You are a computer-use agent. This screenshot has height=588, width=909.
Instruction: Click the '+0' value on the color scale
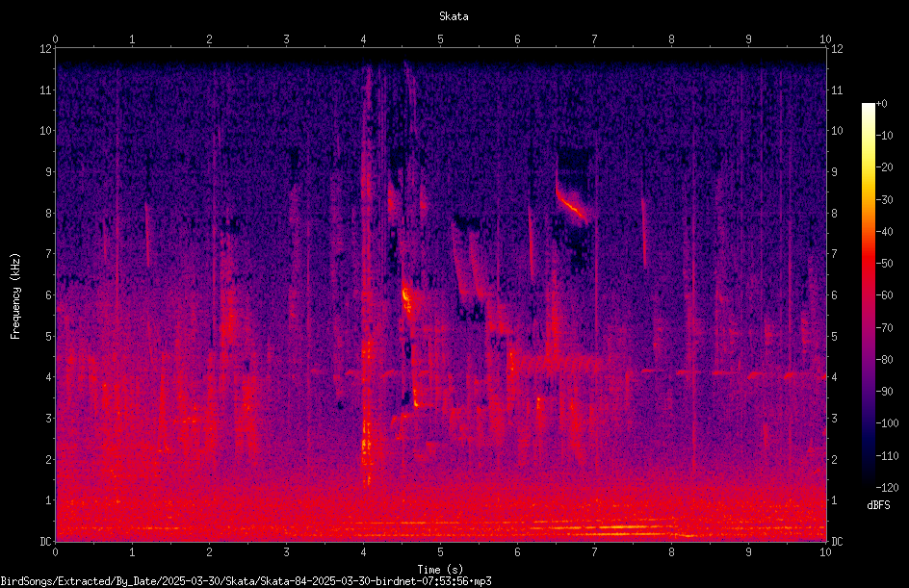click(881, 104)
